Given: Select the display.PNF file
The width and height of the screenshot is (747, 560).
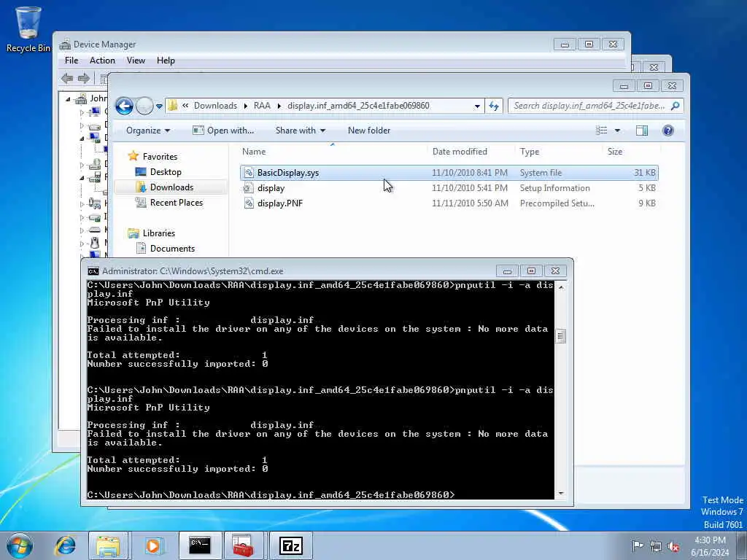Looking at the screenshot, I should point(449,203).
